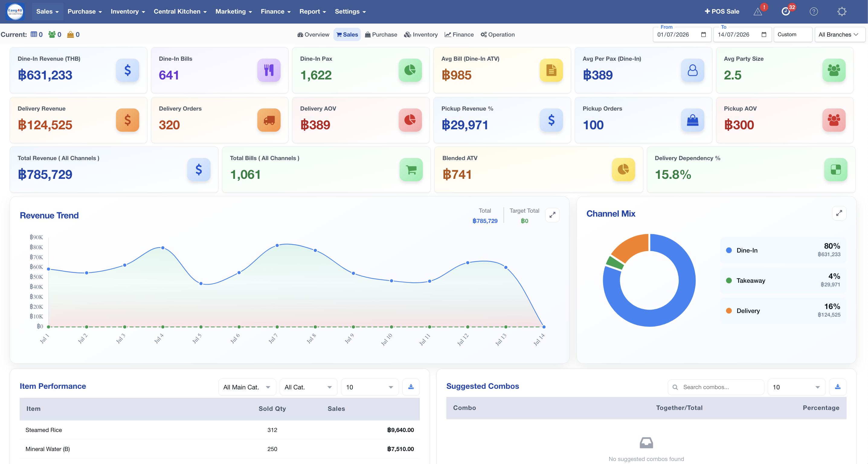Download the Suggested Combos report
Viewport: 868px width, 464px height.
pyautogui.click(x=838, y=387)
